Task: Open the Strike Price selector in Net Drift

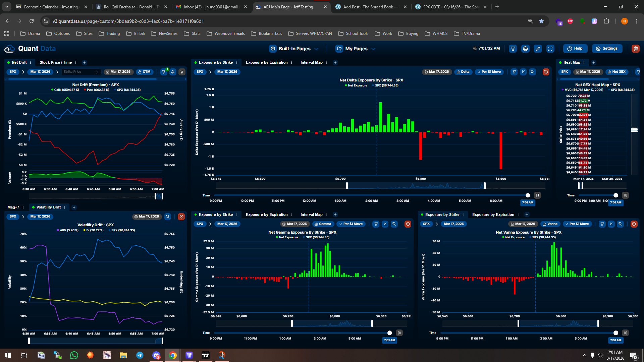Action: coord(80,72)
